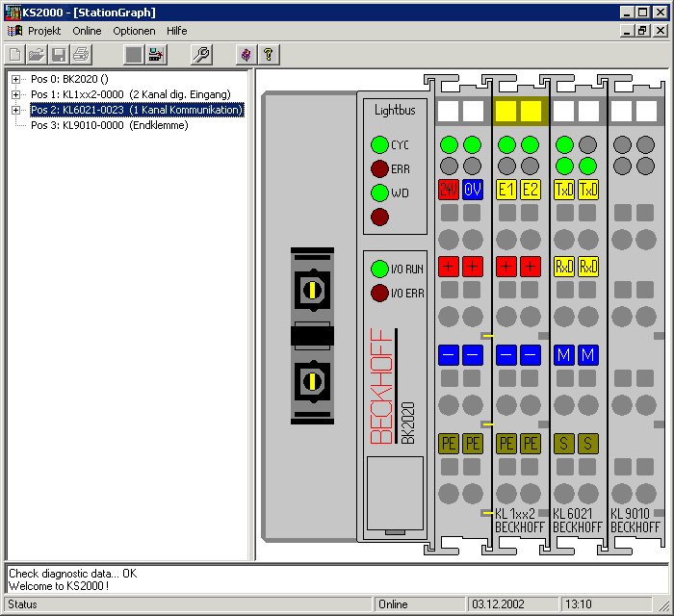This screenshot has width=674, height=616.
Task: Expand the Pos 2: KL6021-0023 tree node
Action: coord(16,110)
